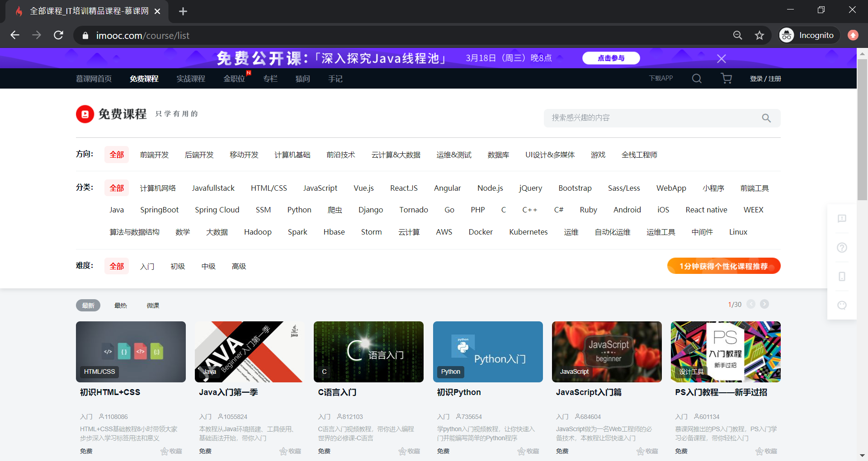Click the address bar URL
868x461 pixels.
coord(143,35)
